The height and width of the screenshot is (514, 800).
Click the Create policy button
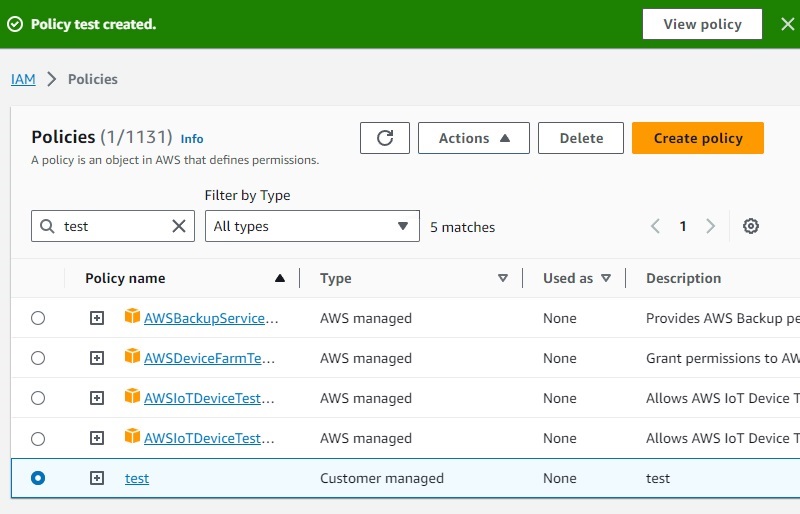tap(698, 138)
